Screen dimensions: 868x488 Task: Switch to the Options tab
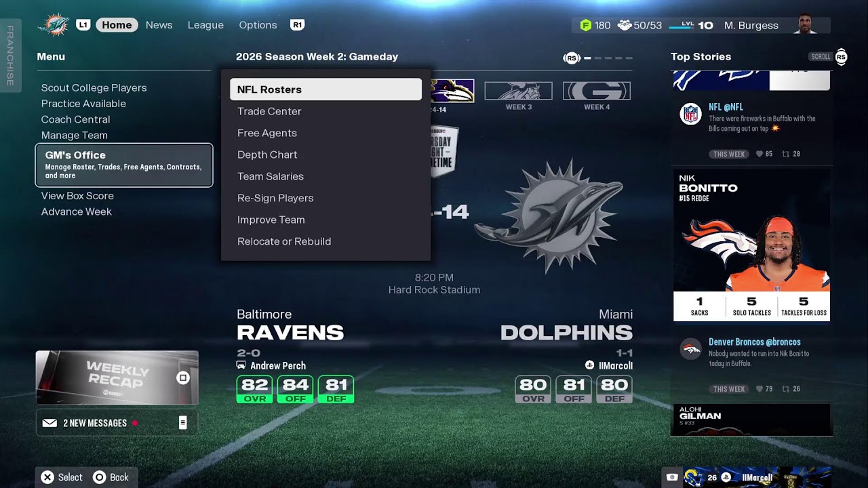(x=258, y=25)
